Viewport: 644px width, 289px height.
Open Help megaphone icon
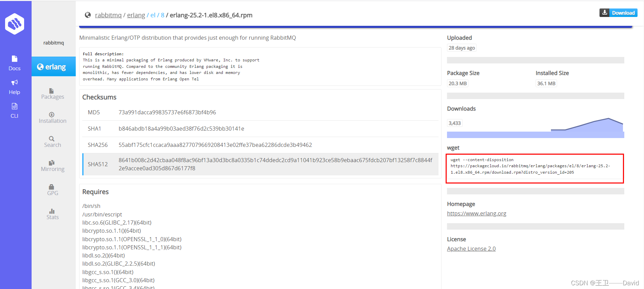pos(15,82)
